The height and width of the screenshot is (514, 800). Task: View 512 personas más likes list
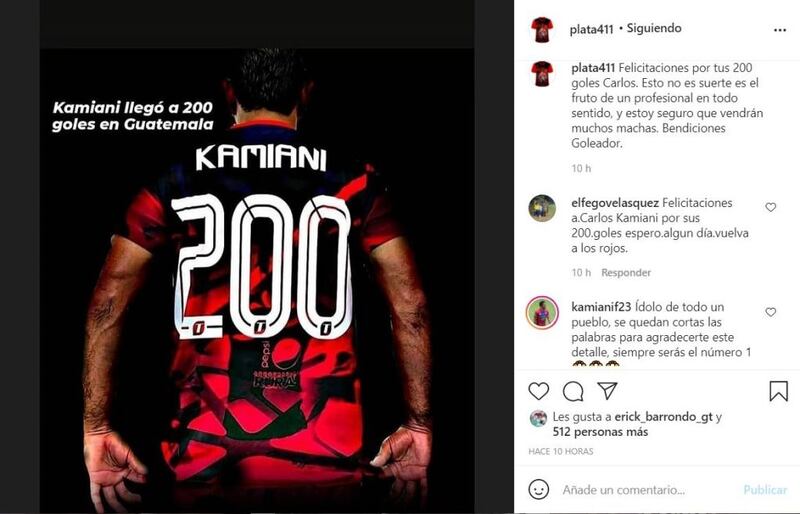pyautogui.click(x=601, y=432)
